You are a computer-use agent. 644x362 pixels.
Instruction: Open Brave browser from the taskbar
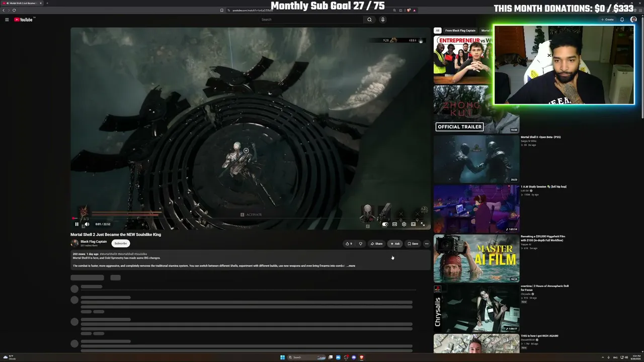[361, 357]
